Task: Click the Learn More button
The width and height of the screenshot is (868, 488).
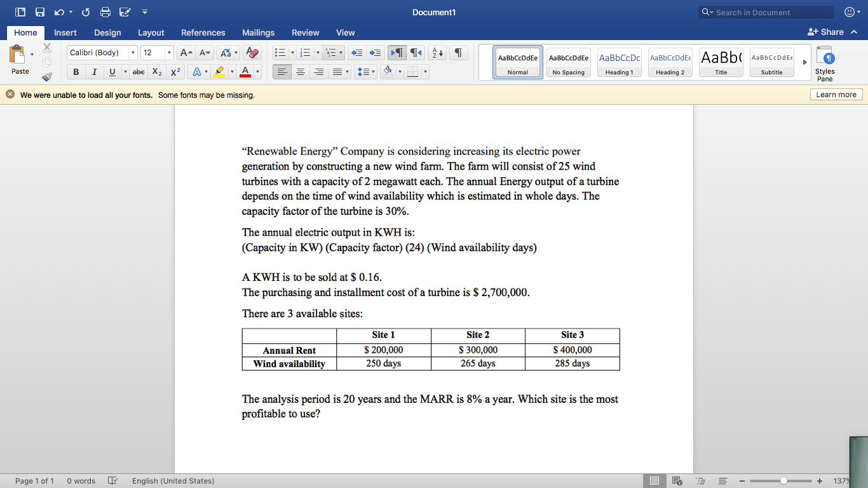Action: [x=836, y=94]
